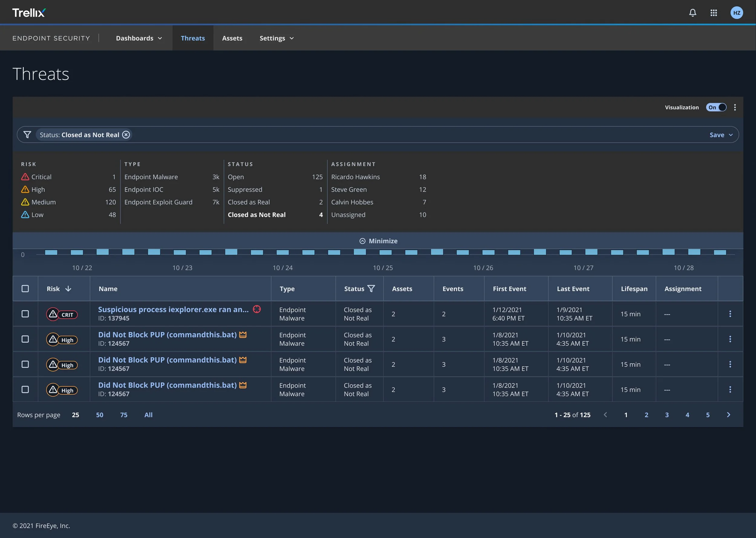Go to page 3 of results
The image size is (756, 538).
[666, 415]
